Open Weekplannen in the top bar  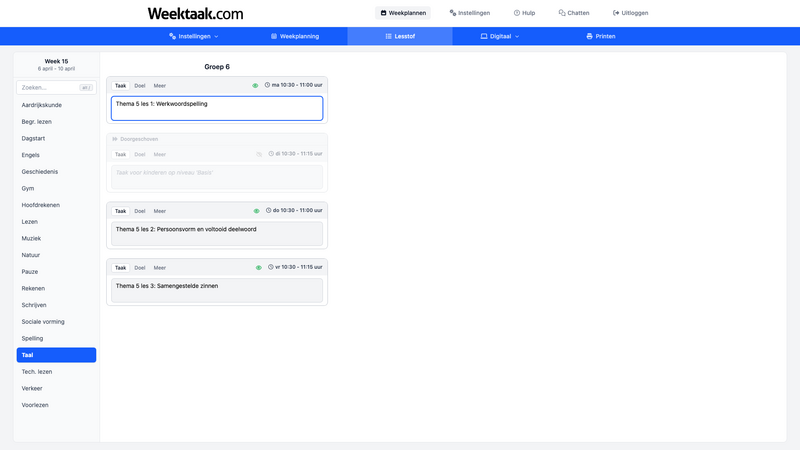[x=403, y=13]
